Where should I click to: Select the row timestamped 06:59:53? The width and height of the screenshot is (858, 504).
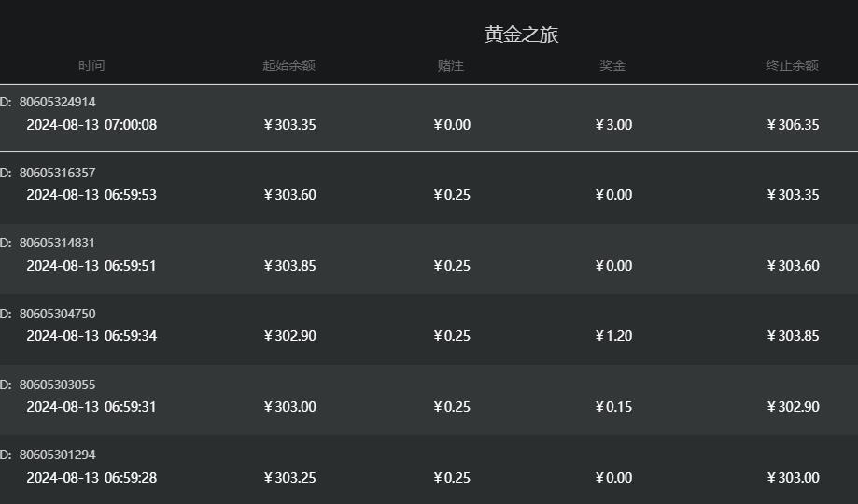91,195
